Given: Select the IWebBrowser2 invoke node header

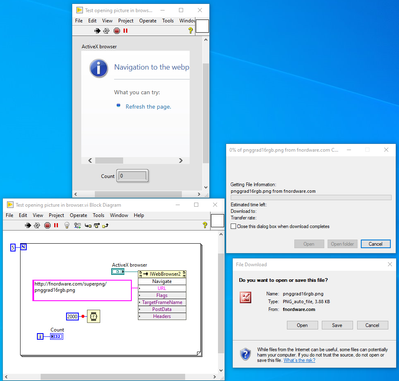Looking at the screenshot, I should [x=162, y=274].
